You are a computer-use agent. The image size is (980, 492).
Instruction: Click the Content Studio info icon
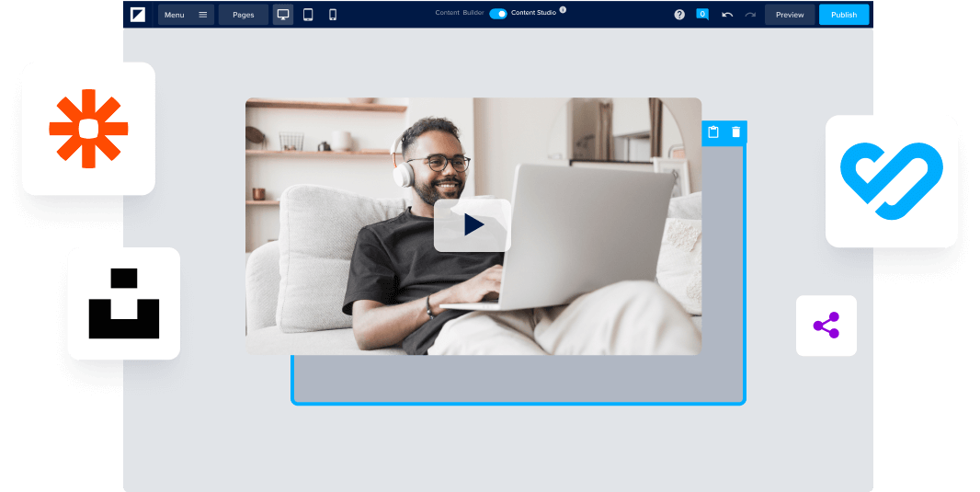(563, 10)
